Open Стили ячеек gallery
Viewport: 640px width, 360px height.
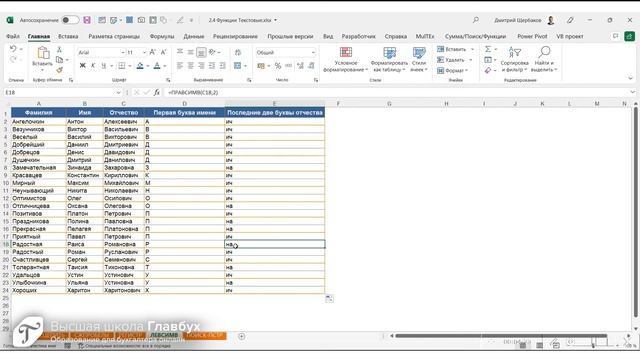point(419,59)
